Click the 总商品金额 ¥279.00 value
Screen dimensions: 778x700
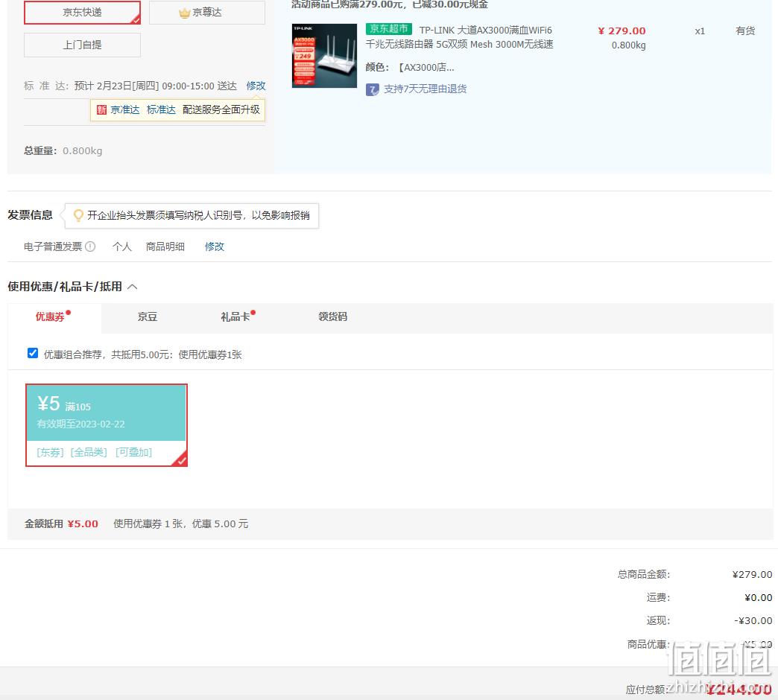[x=752, y=575]
